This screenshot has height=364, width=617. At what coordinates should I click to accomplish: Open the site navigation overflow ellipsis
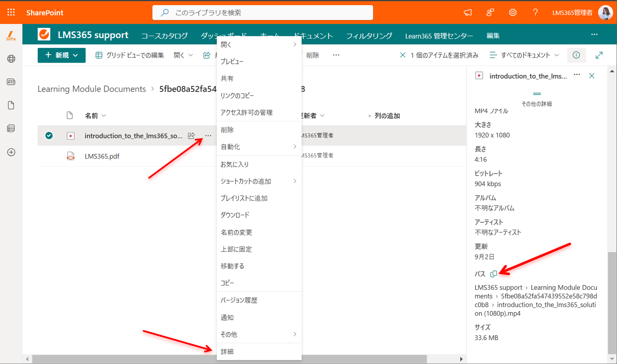click(x=594, y=34)
